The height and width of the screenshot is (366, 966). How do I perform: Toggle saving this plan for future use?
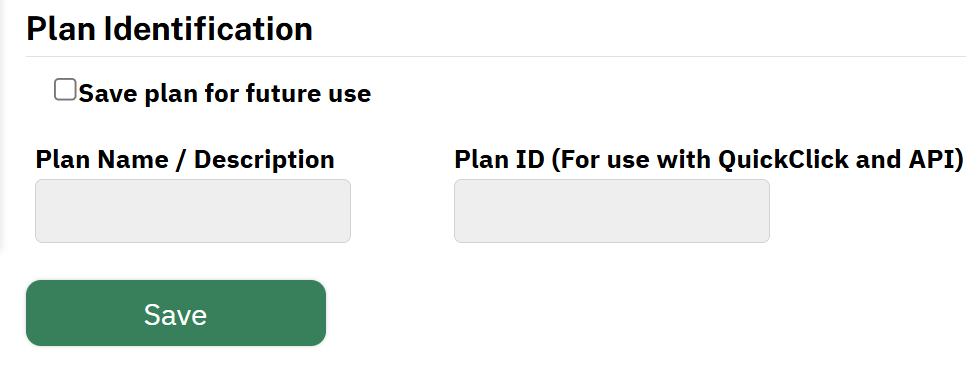65,90
